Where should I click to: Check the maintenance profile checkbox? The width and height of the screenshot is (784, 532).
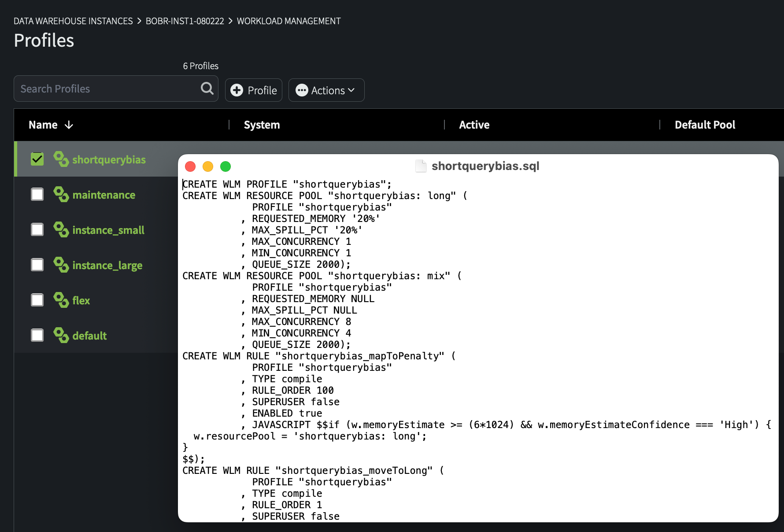(x=37, y=194)
